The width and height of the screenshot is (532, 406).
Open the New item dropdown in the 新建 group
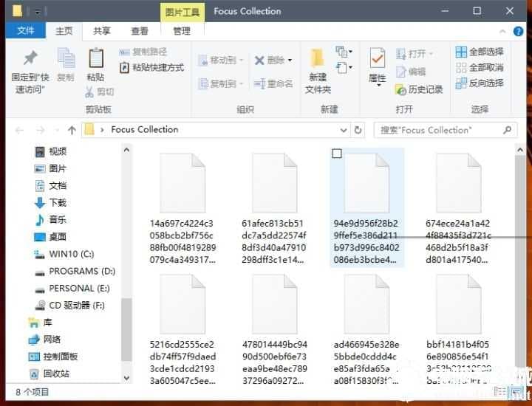pos(344,52)
